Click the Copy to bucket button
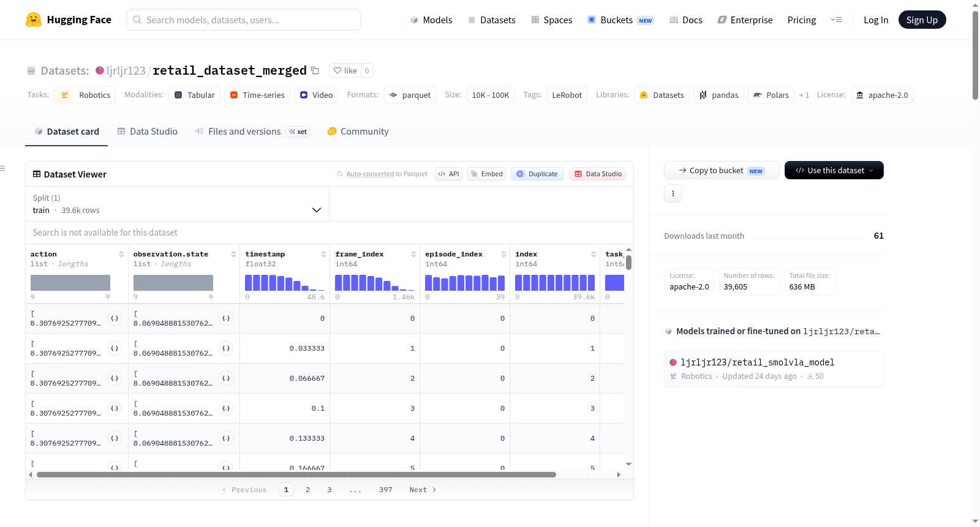The width and height of the screenshot is (980, 527). [722, 170]
